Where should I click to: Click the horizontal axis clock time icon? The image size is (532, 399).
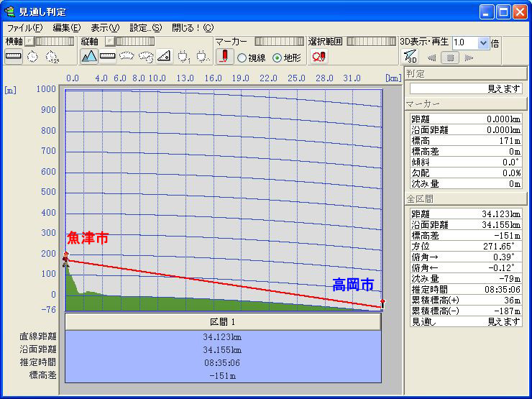tap(32, 56)
